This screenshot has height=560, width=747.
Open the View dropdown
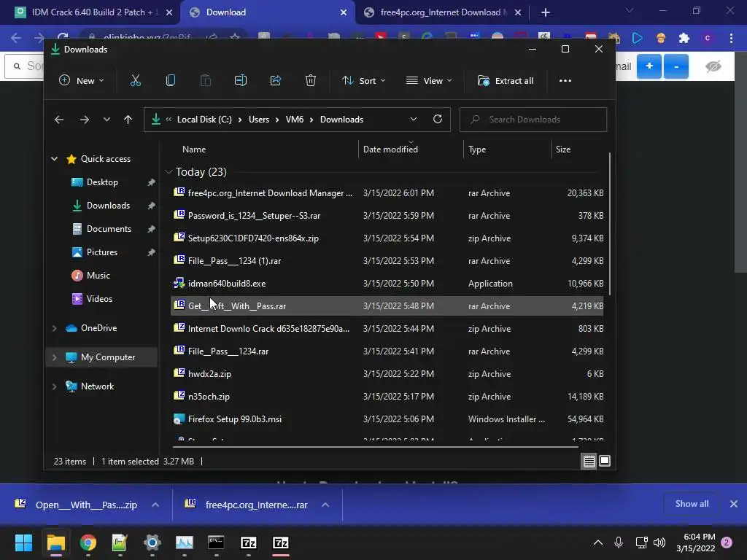click(x=429, y=80)
